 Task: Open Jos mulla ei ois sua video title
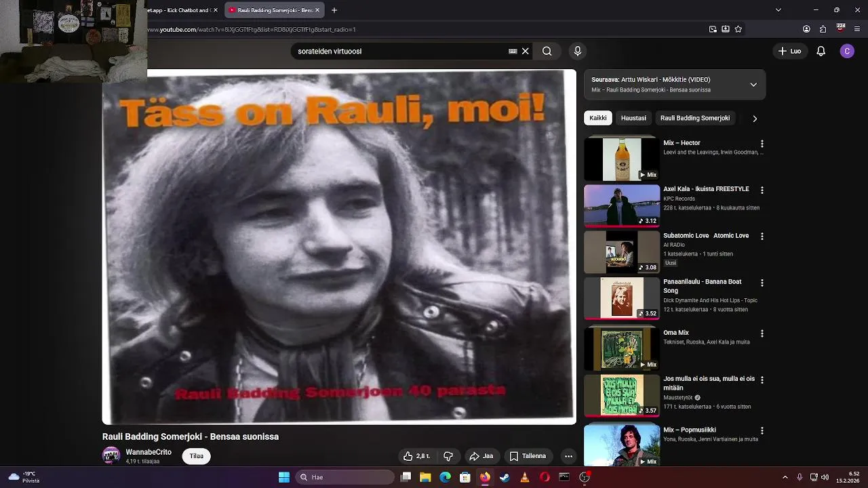point(709,383)
